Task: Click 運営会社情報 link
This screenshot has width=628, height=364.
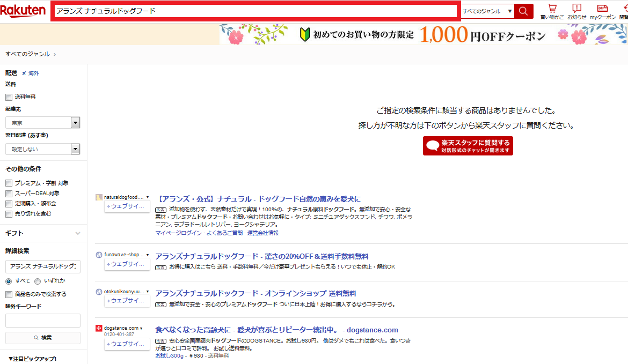Action: [x=262, y=233]
